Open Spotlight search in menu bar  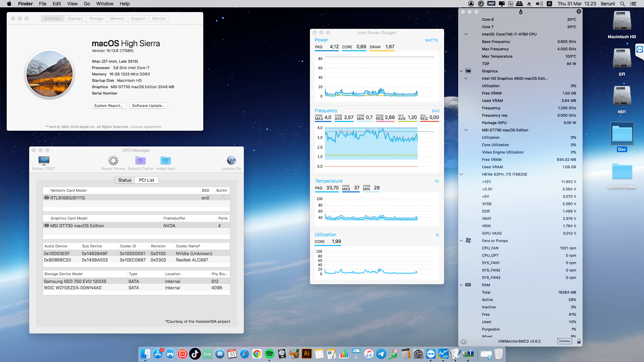[x=622, y=4]
